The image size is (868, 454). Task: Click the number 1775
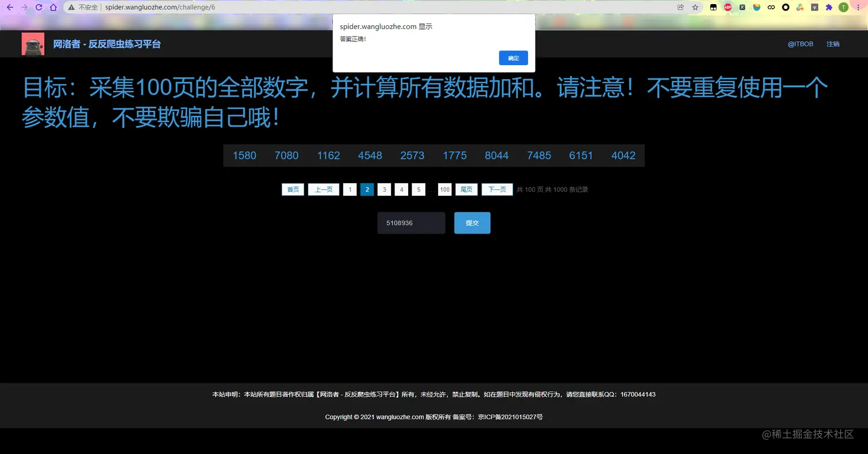pos(455,156)
